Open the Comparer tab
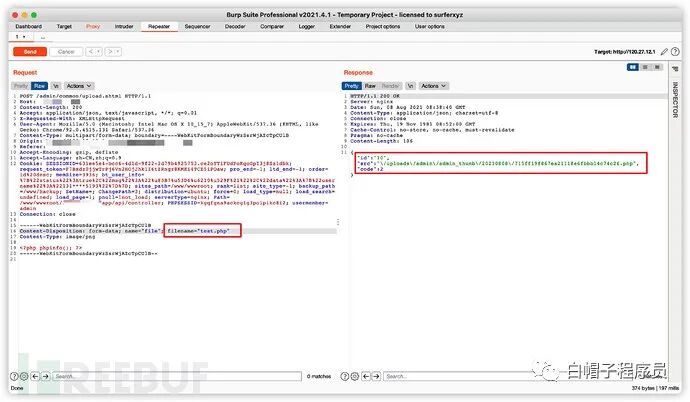The width and height of the screenshot is (690, 402). (x=272, y=26)
